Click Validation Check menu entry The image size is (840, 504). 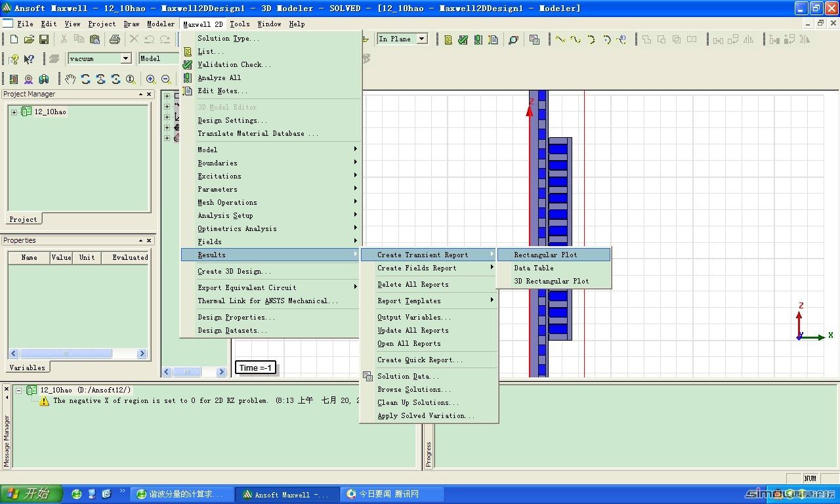pos(271,64)
